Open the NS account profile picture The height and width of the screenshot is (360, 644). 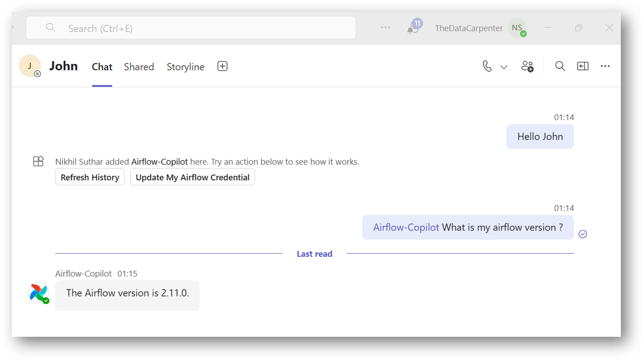tap(517, 28)
